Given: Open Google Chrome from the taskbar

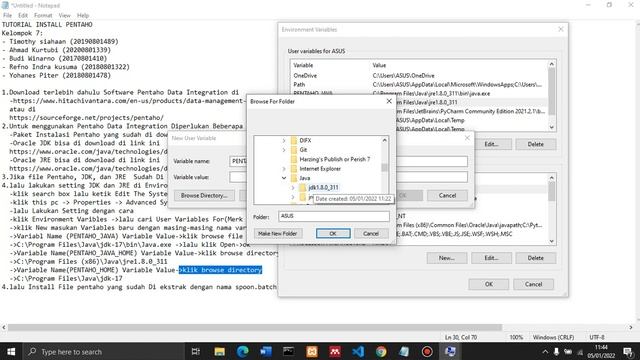Looking at the screenshot, I should coord(381,351).
